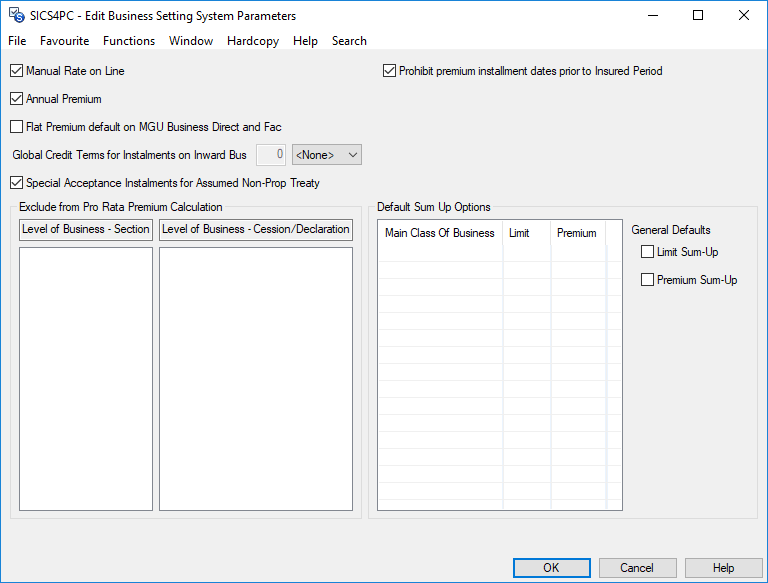Enable Flat Premium default on MGU Business

click(17, 127)
